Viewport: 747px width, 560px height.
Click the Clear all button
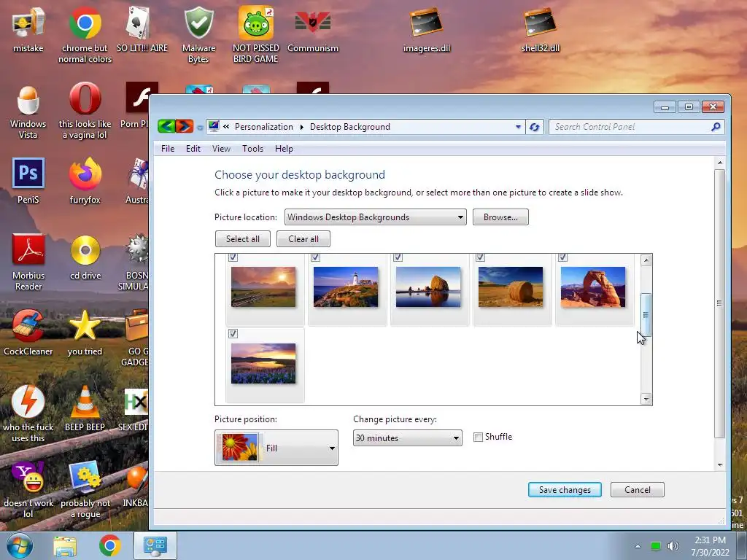point(303,239)
